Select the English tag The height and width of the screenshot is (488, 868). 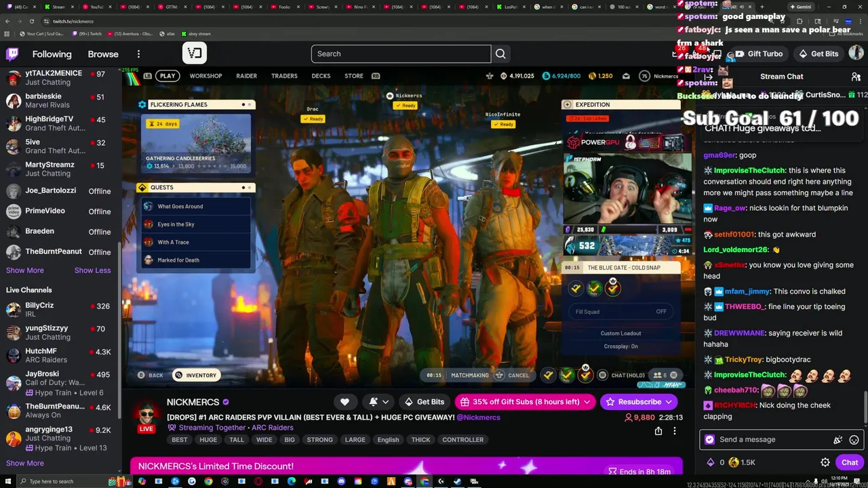point(388,440)
